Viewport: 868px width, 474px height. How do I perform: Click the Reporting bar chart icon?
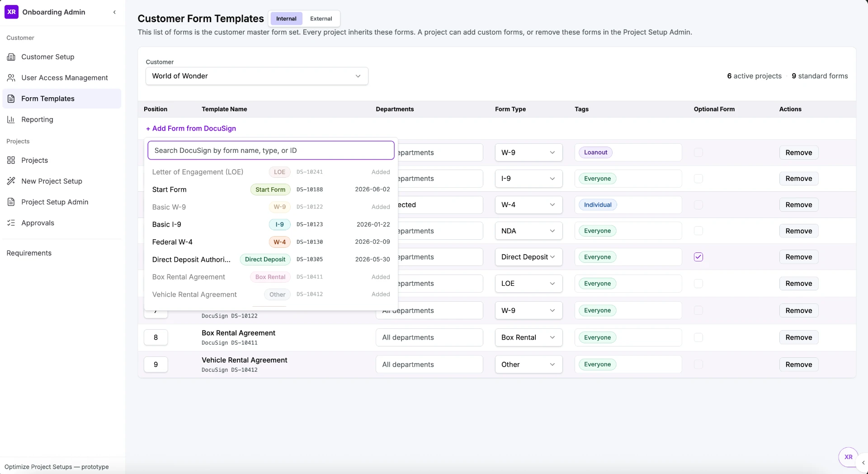[11, 119]
